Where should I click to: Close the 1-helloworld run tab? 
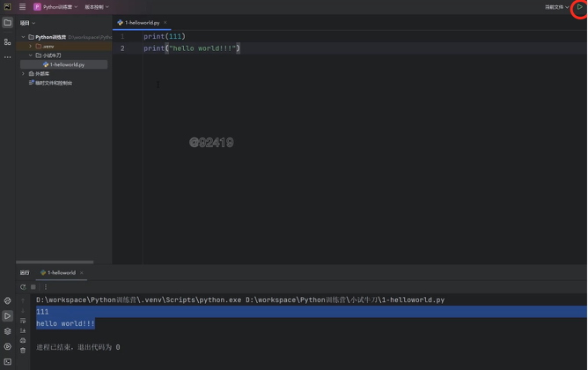81,273
